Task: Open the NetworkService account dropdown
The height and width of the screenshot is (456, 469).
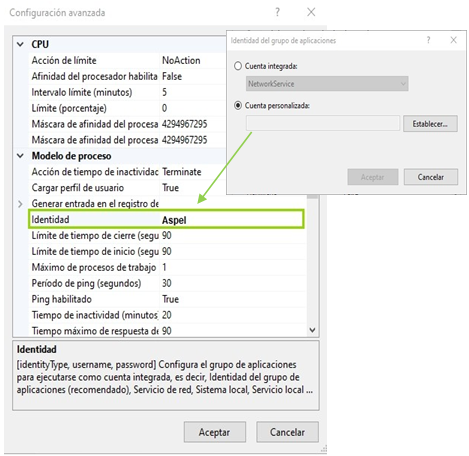Action: click(327, 84)
